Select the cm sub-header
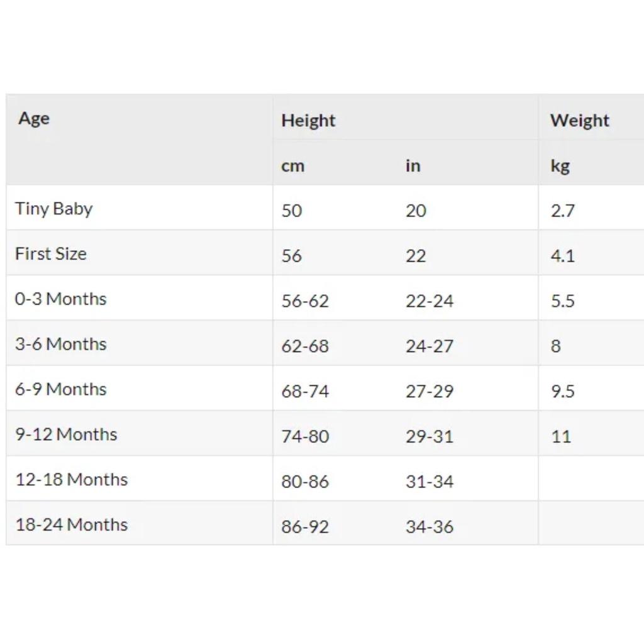The height and width of the screenshot is (644, 644). click(x=292, y=166)
